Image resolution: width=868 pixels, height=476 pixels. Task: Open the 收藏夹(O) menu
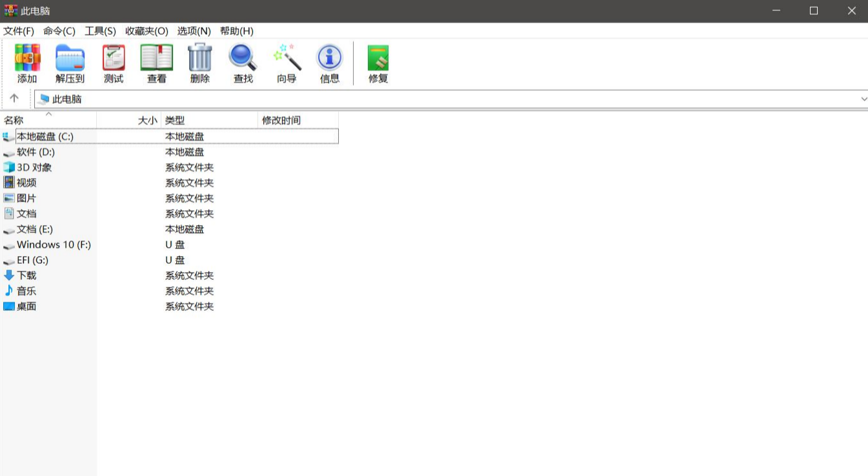coord(146,31)
